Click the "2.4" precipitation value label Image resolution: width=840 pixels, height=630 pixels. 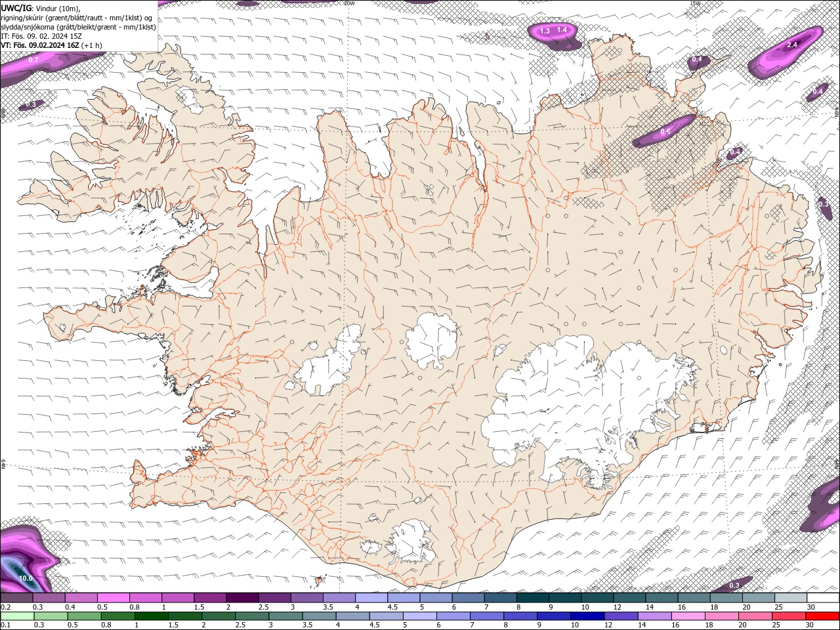tap(792, 45)
